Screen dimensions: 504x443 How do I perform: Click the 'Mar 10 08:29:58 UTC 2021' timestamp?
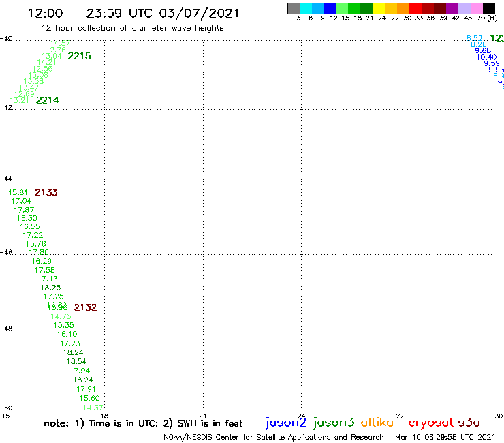[x=445, y=437]
